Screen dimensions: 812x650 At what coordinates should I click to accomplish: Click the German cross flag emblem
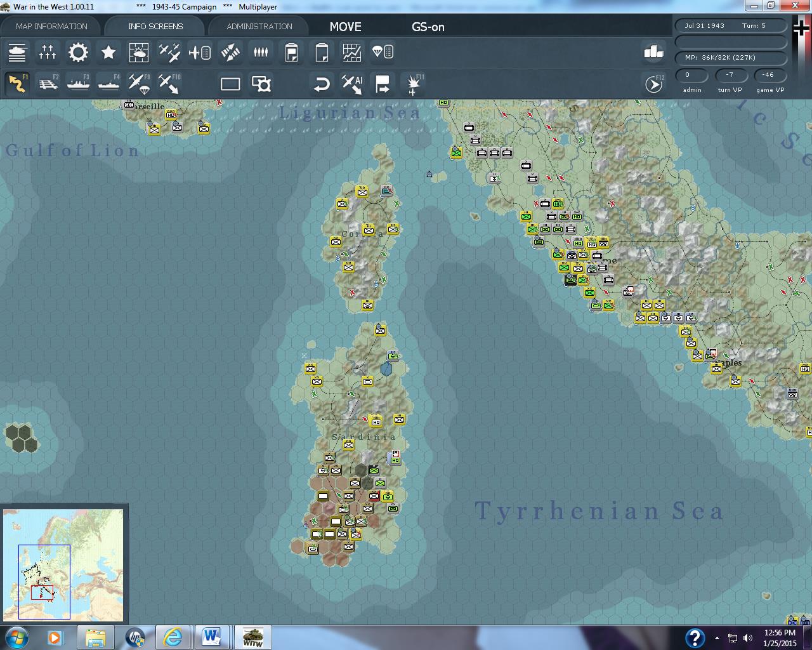[x=801, y=29]
